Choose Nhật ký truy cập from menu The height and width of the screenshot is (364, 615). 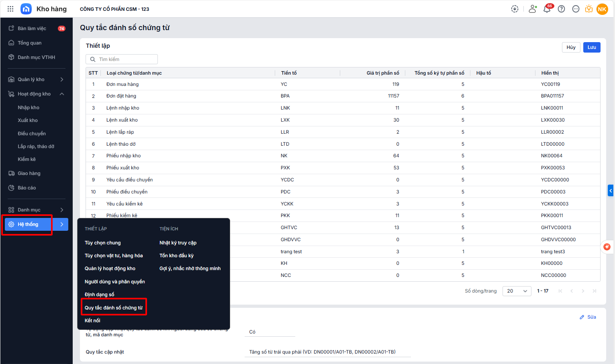(x=178, y=243)
